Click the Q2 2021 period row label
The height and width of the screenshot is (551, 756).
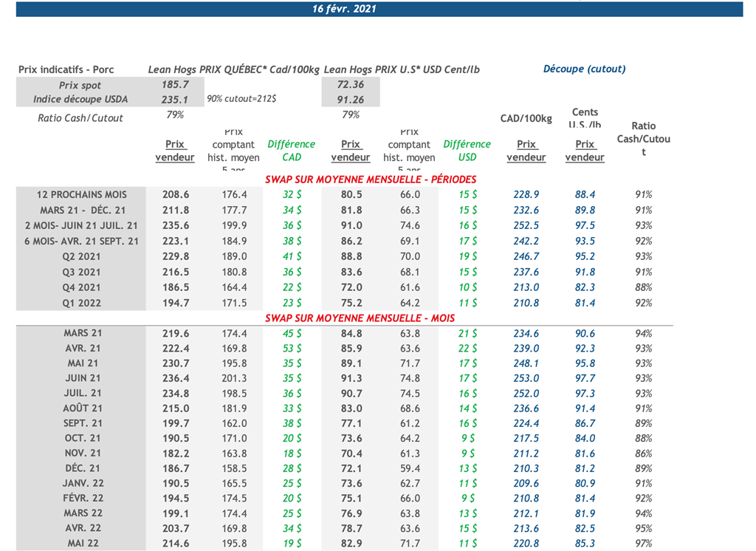[81, 256]
